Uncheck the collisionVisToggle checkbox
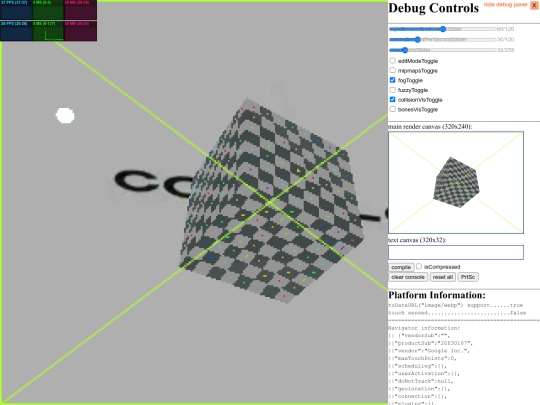540x405 pixels. coord(392,100)
